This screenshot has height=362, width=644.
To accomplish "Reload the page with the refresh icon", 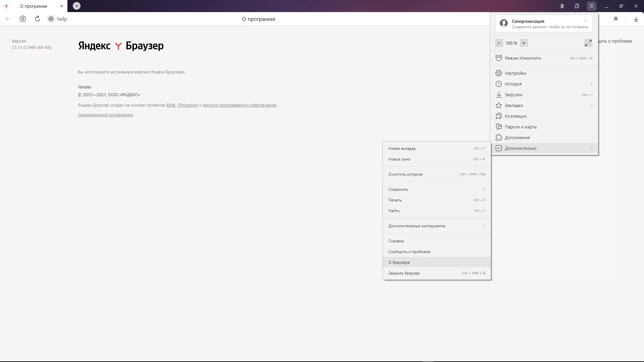I will (38, 19).
